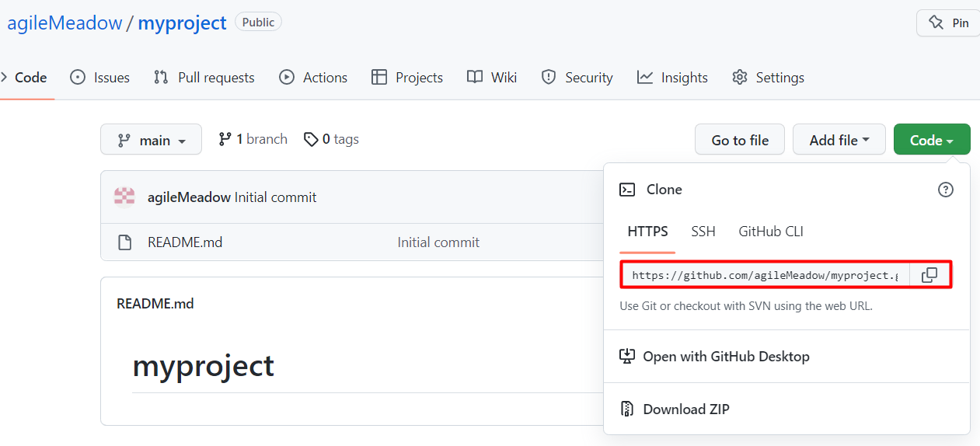The height and width of the screenshot is (446, 980).
Task: Click README.md row's Initial commit message
Action: 438,242
